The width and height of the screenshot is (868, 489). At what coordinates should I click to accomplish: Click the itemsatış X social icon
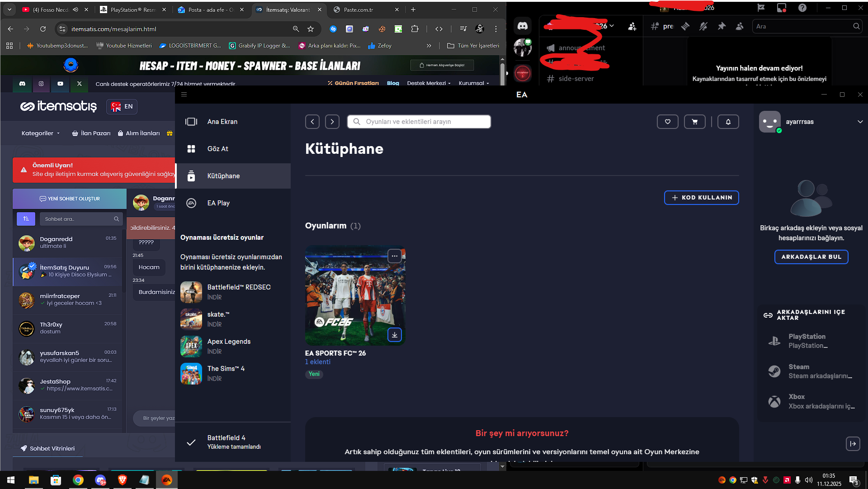[x=80, y=84]
